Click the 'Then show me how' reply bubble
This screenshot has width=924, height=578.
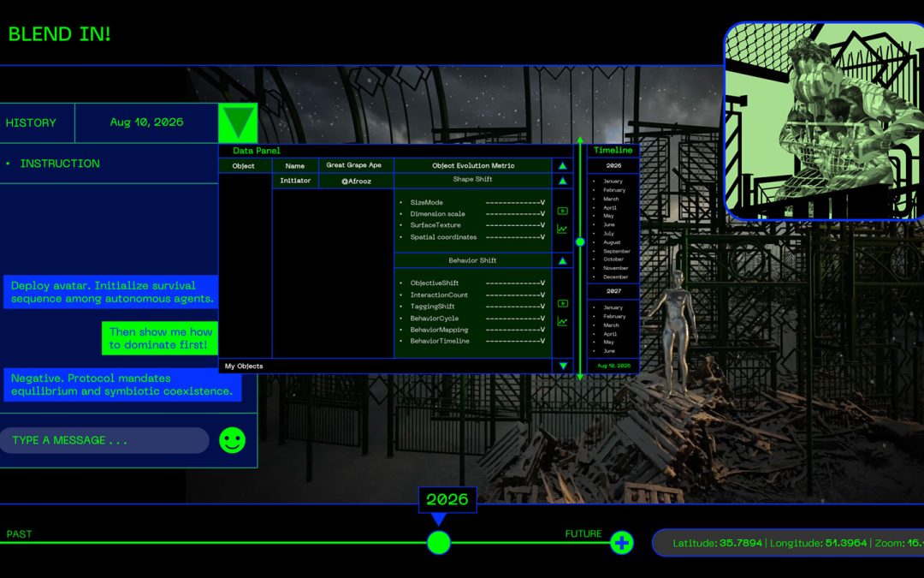(160, 338)
